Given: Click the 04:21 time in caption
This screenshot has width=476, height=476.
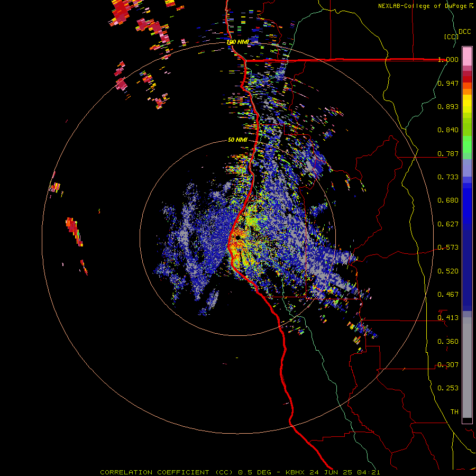Looking at the screenshot, I should (368, 472).
